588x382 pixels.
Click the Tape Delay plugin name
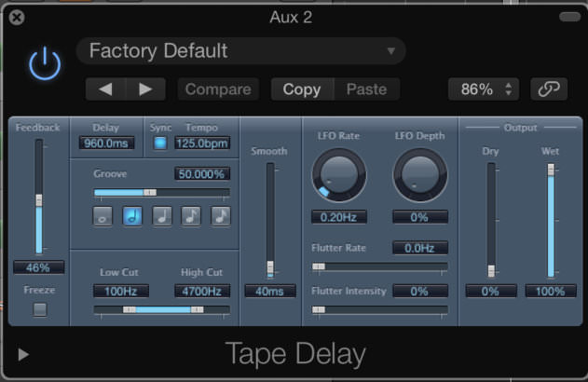coord(295,354)
